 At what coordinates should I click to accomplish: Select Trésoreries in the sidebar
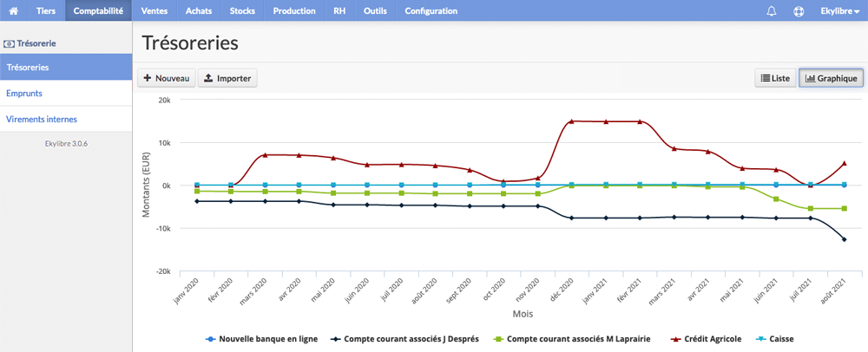click(x=66, y=68)
